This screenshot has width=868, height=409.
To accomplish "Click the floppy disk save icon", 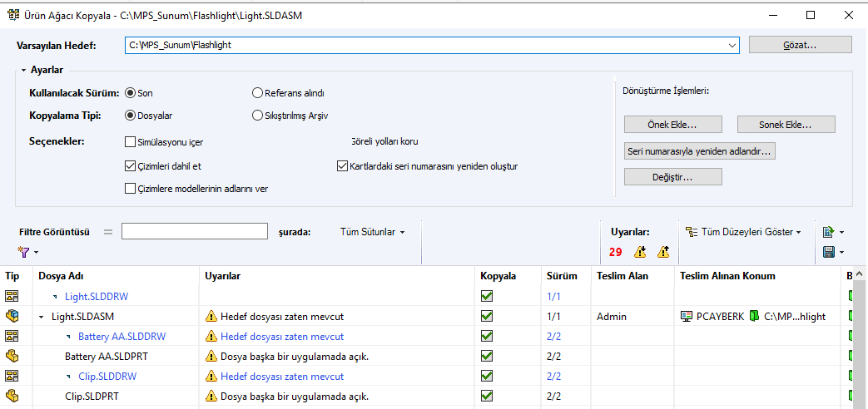I will tap(829, 253).
